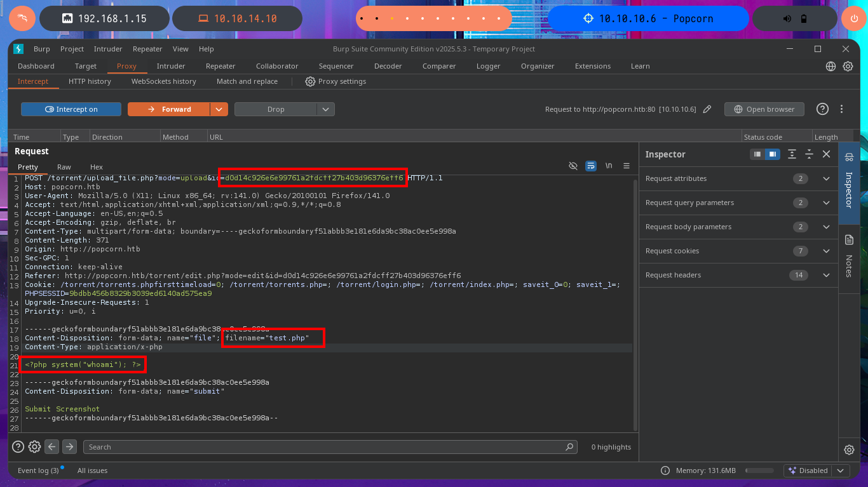868x487 pixels.
Task: Open search help question mark icon
Action: click(x=18, y=446)
